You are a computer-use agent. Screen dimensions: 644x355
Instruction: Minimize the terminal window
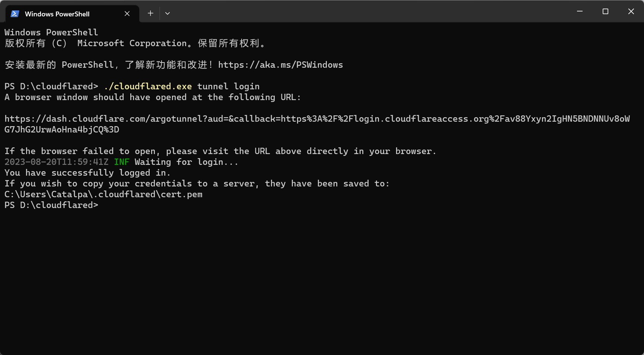(580, 12)
